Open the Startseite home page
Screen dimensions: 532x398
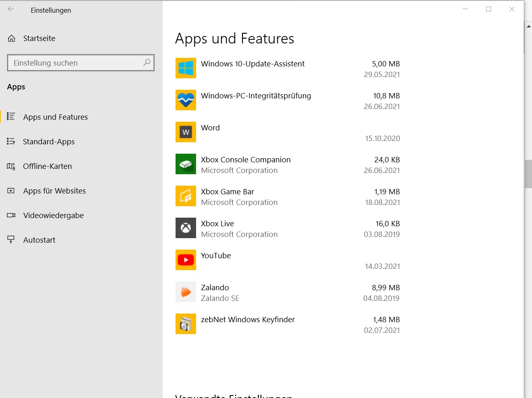[39, 39]
